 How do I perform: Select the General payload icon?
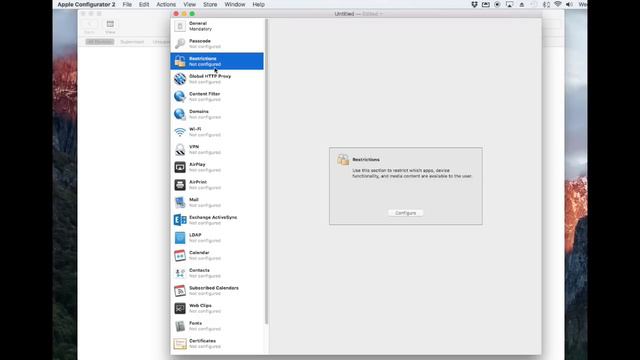pyautogui.click(x=180, y=26)
